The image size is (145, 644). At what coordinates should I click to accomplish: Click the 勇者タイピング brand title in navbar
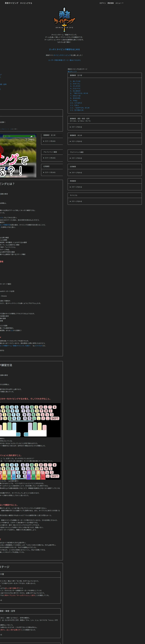pos(11,3)
